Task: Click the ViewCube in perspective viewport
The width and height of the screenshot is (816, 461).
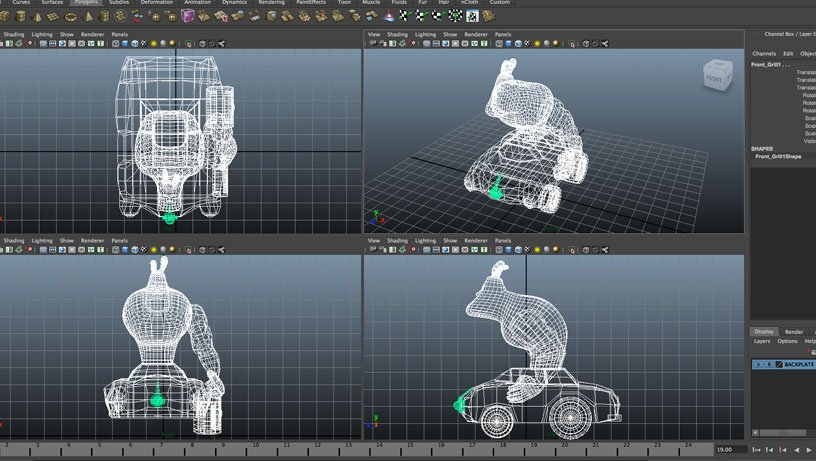Action: coord(714,78)
